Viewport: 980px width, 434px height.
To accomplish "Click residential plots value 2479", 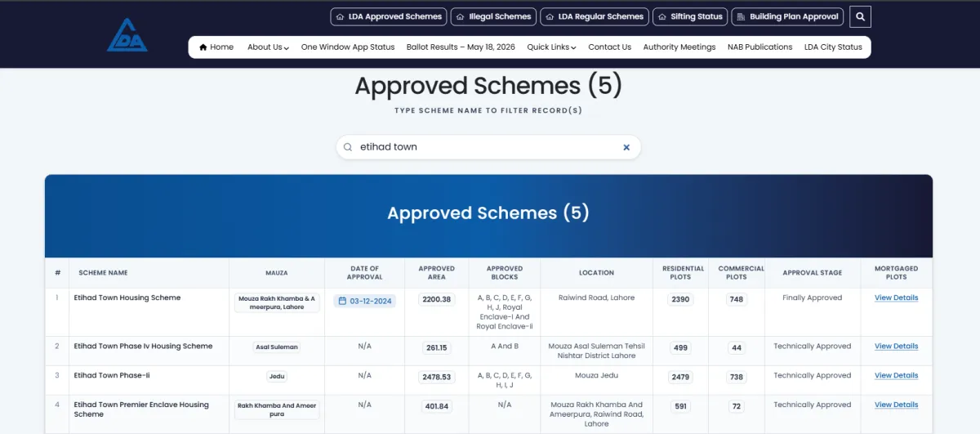I will [680, 378].
